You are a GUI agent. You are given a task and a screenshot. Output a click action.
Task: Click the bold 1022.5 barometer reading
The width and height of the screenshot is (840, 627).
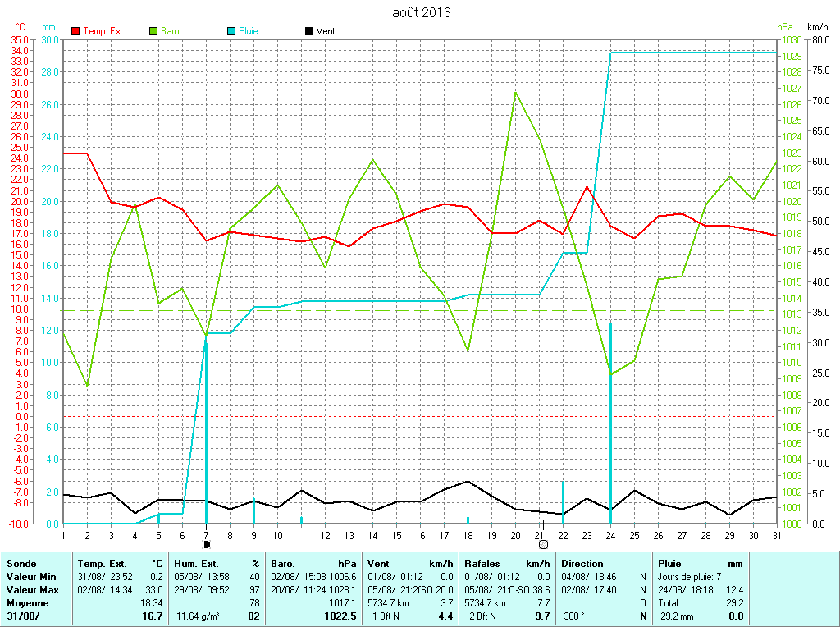(x=340, y=616)
